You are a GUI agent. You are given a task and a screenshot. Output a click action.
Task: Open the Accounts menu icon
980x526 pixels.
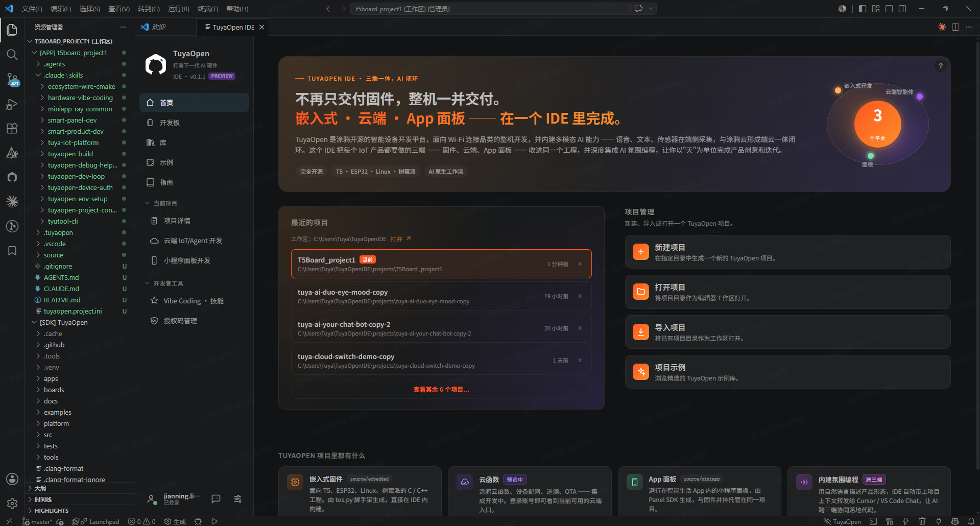pyautogui.click(x=12, y=479)
